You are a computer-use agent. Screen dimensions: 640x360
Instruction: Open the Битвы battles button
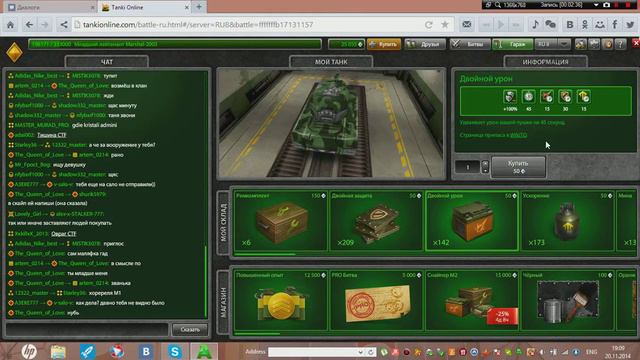point(470,44)
